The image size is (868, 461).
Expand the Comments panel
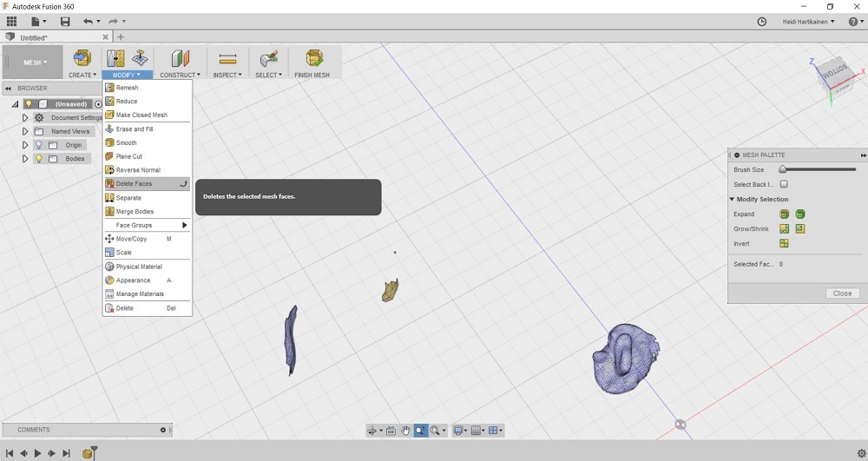163,430
